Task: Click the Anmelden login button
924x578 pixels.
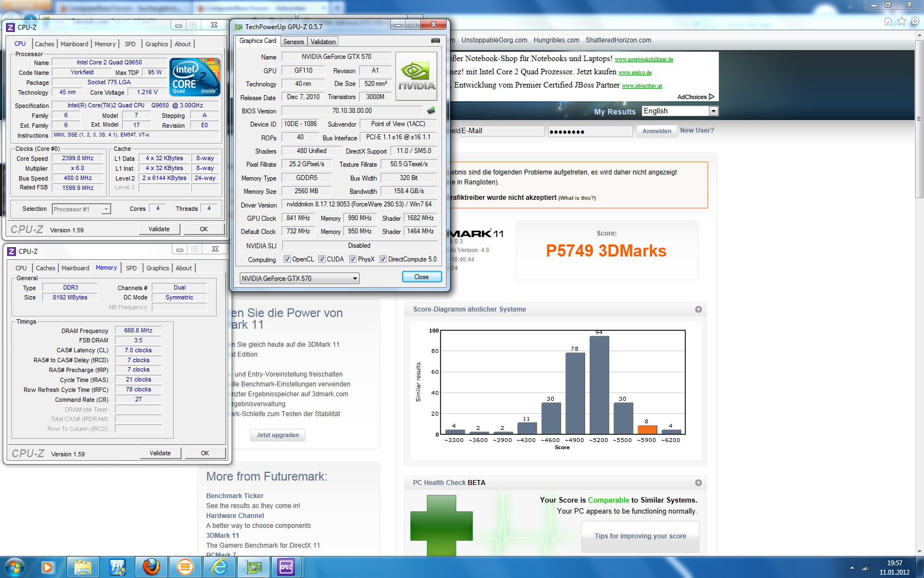Action: [657, 131]
